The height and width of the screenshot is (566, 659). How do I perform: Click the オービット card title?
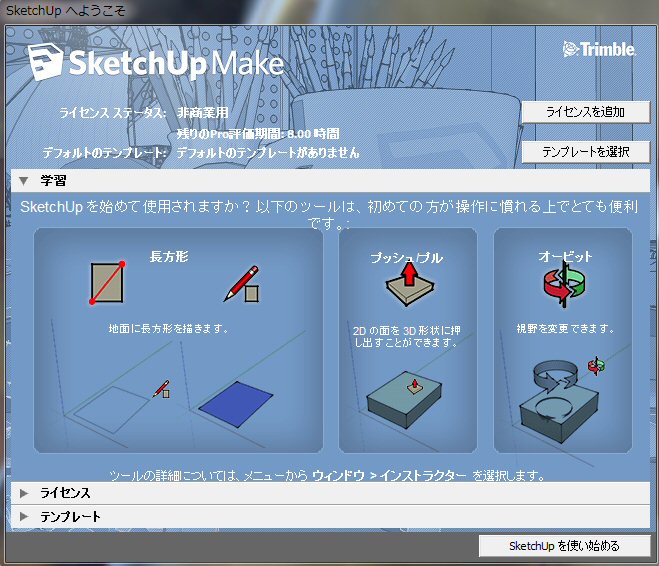pos(565,256)
